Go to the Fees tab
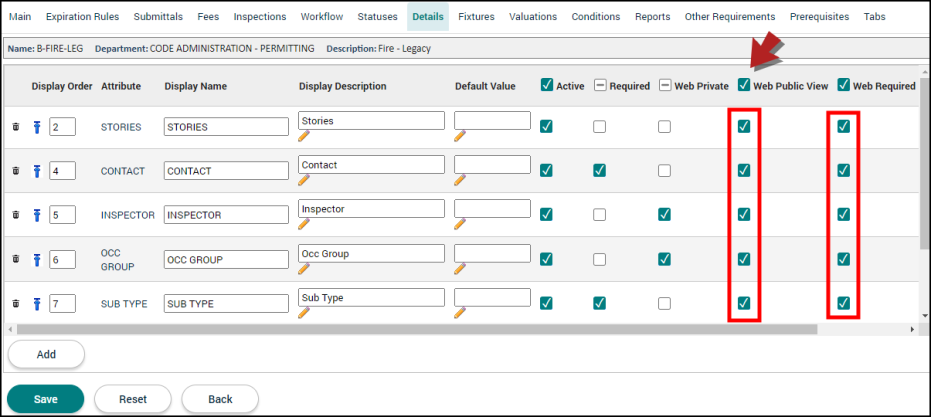The height and width of the screenshot is (417, 931). pyautogui.click(x=208, y=17)
